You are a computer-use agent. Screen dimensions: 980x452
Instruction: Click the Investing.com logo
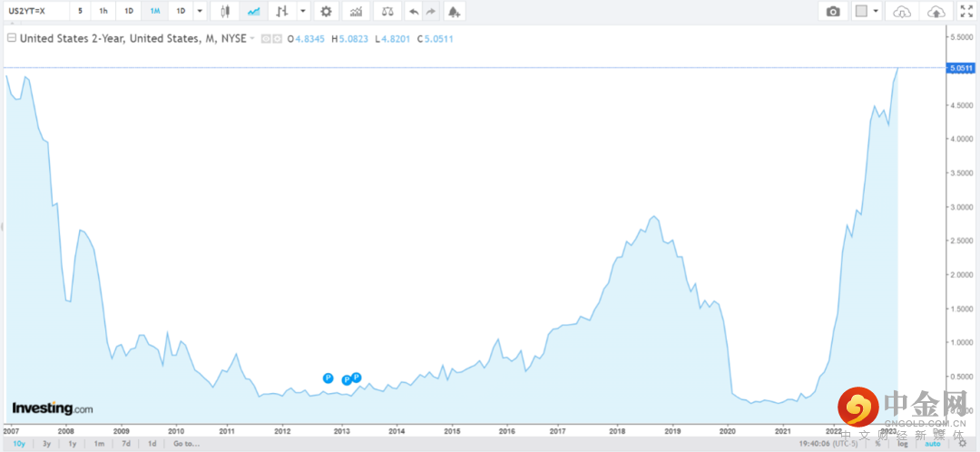[53, 408]
